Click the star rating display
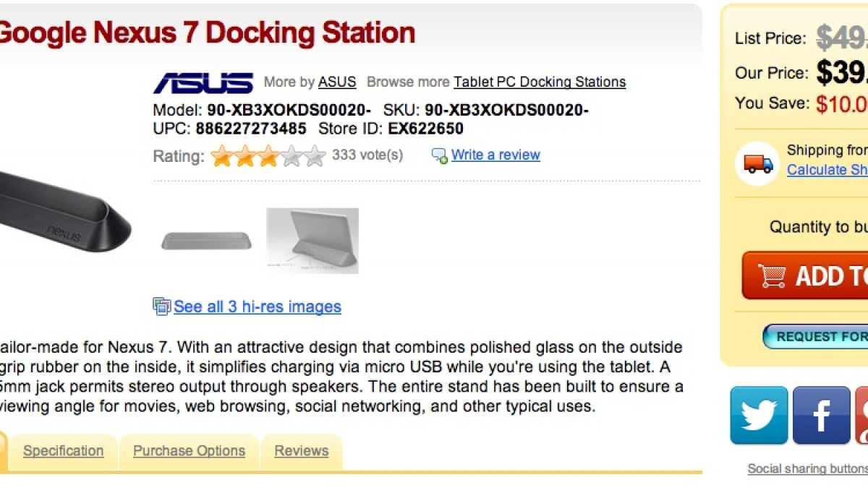868x488 pixels. pos(268,155)
